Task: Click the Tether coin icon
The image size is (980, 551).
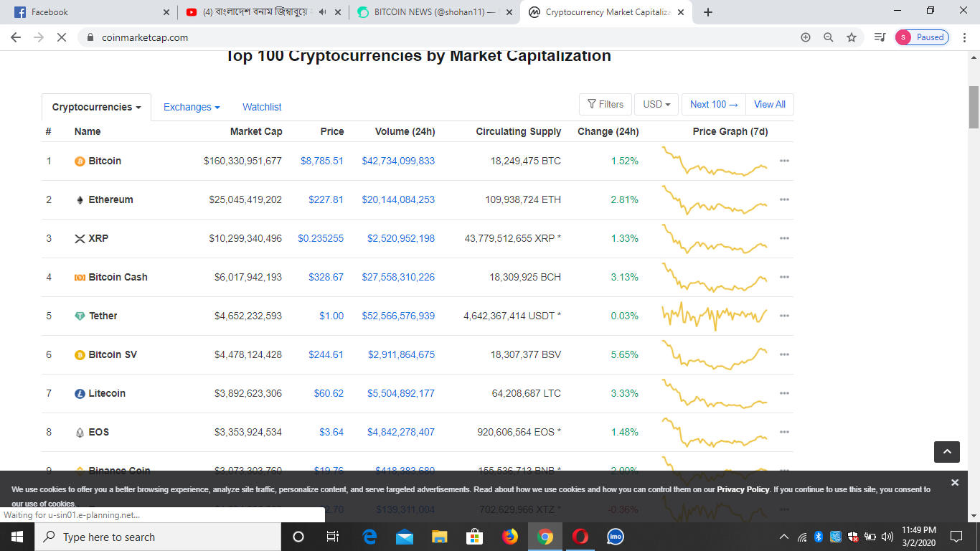Action: click(80, 316)
